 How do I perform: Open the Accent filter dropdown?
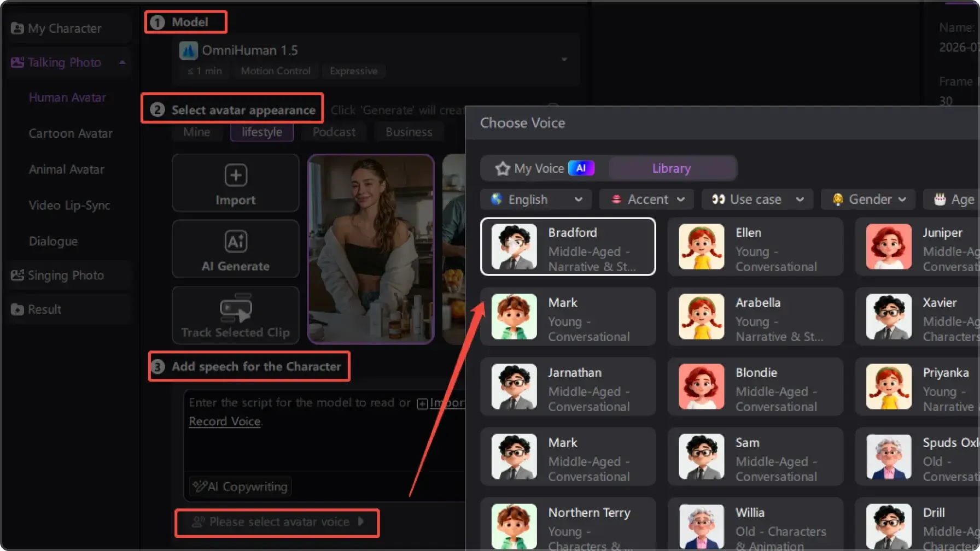646,200
